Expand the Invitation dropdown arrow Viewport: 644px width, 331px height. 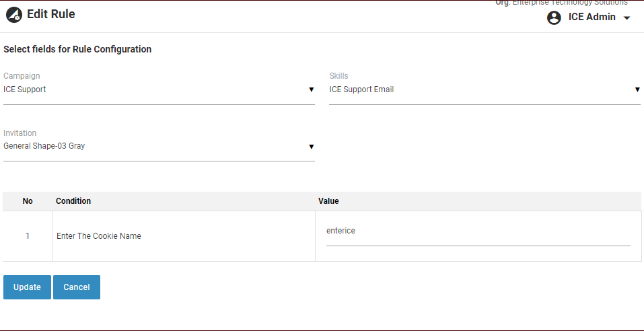click(x=311, y=146)
